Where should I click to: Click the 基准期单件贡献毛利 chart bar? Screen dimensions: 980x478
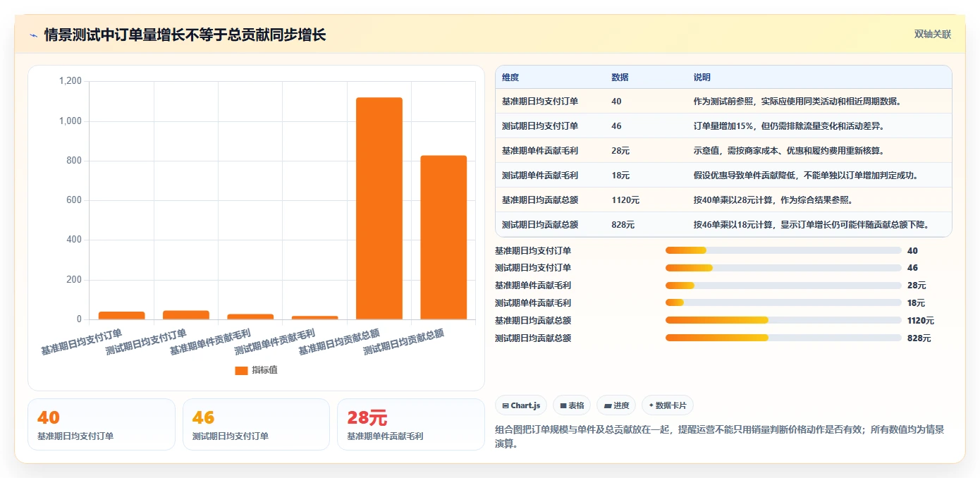coord(250,317)
